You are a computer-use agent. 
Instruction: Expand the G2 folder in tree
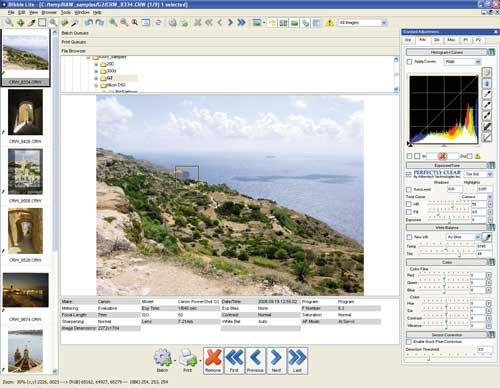coord(96,78)
